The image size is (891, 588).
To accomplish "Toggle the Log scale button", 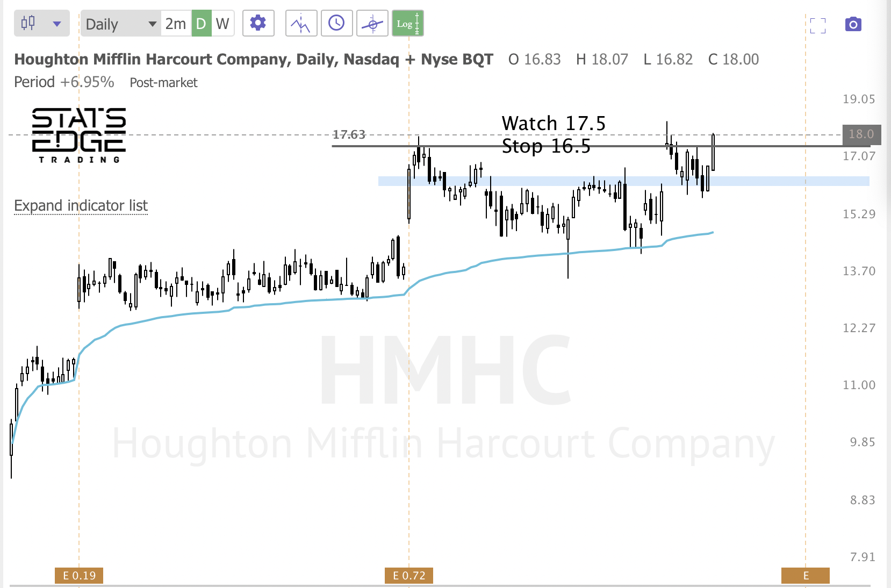I will 408,24.
